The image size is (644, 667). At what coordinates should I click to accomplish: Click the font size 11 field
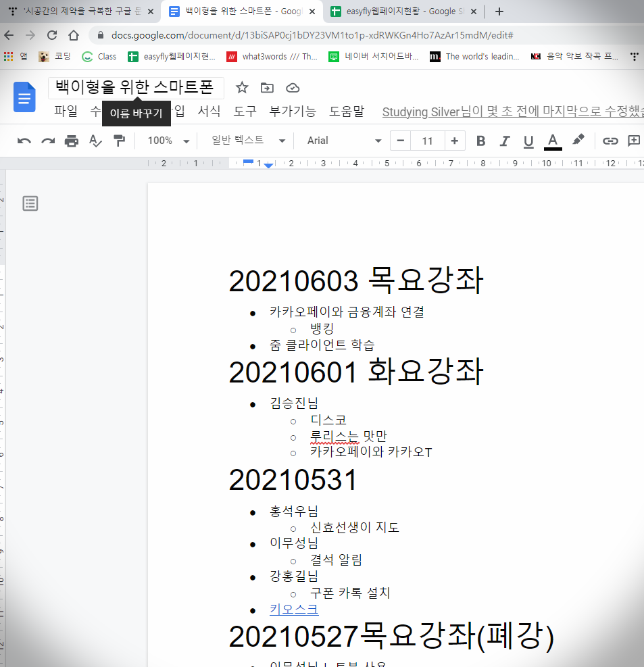[428, 141]
